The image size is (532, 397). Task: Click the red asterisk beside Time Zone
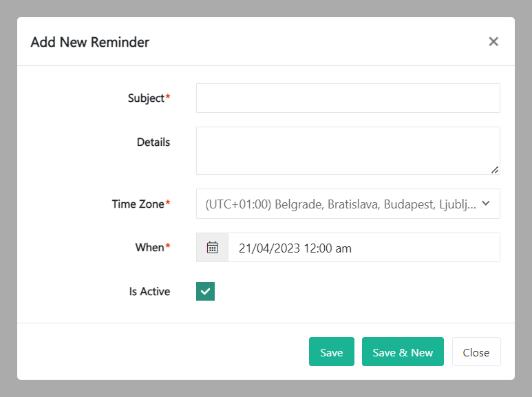(x=168, y=203)
